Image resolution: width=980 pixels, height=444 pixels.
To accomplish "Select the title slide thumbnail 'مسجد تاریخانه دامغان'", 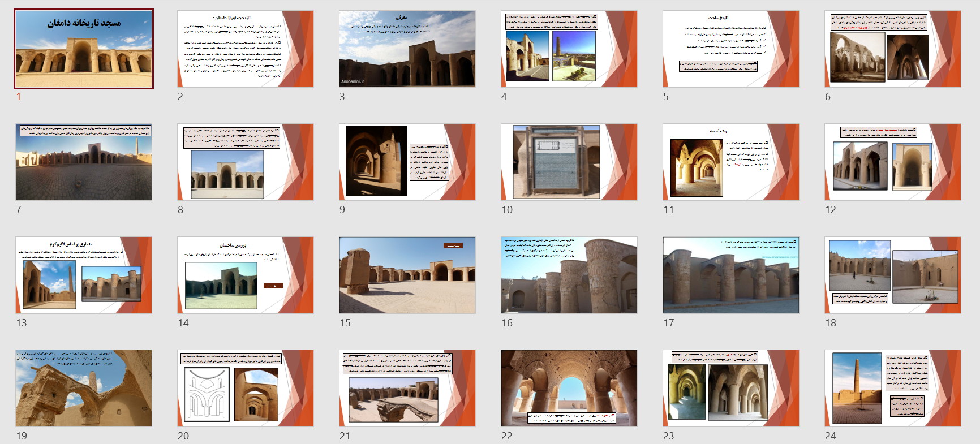I will point(84,49).
